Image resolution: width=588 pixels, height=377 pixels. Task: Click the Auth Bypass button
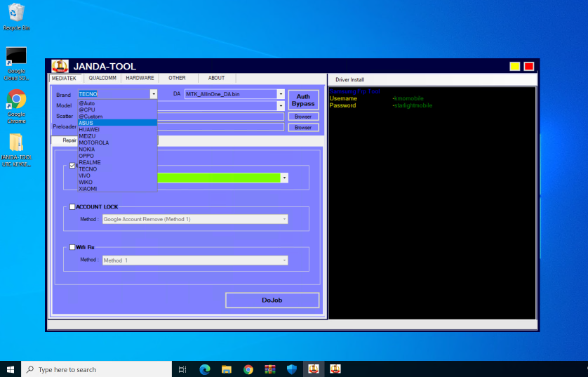coord(303,100)
